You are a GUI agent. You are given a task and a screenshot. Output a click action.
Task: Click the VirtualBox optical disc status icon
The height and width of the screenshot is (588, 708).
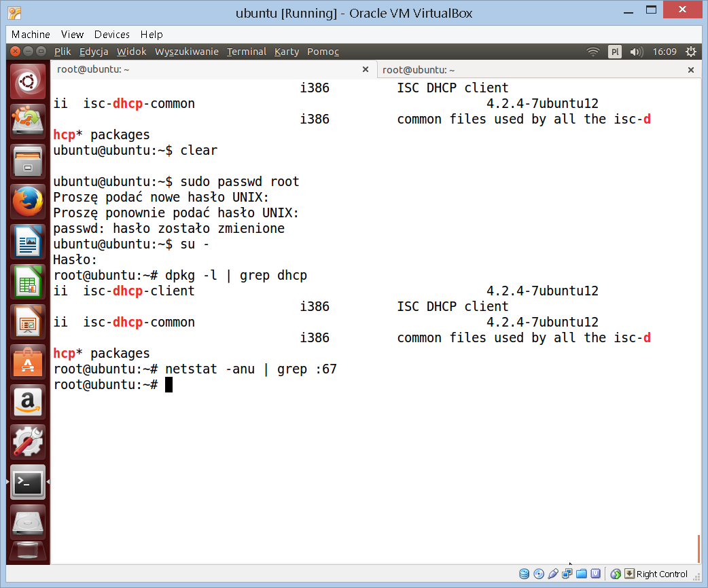(x=539, y=574)
